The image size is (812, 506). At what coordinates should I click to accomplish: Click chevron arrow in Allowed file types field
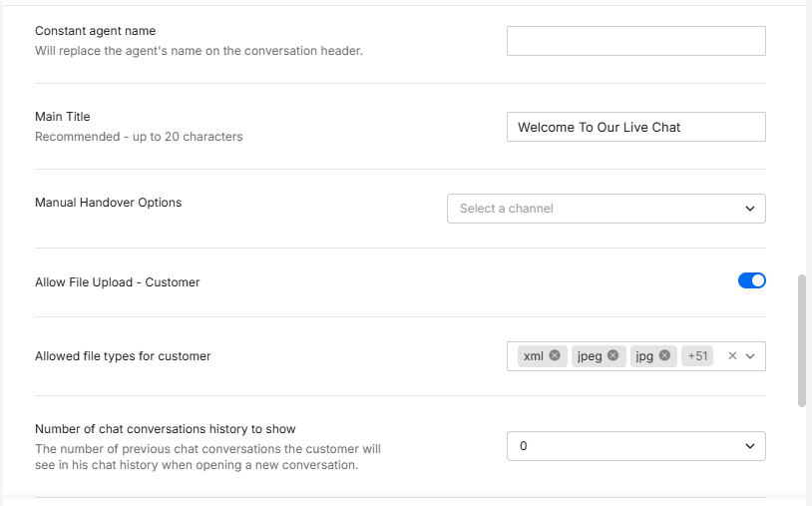(750, 356)
